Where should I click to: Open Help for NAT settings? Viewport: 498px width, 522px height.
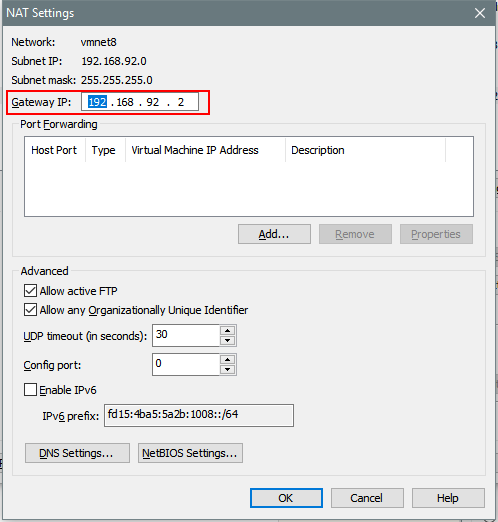(x=448, y=498)
